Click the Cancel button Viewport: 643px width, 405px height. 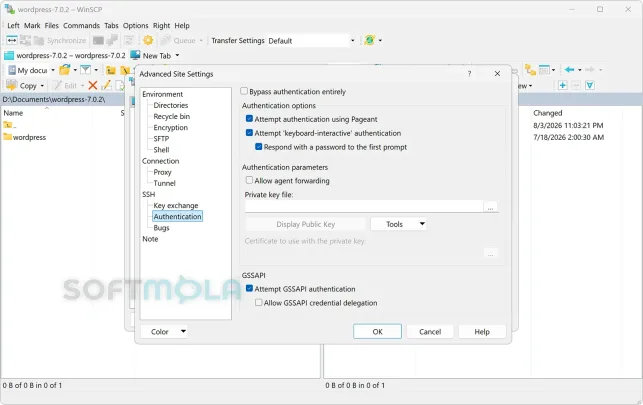point(430,332)
